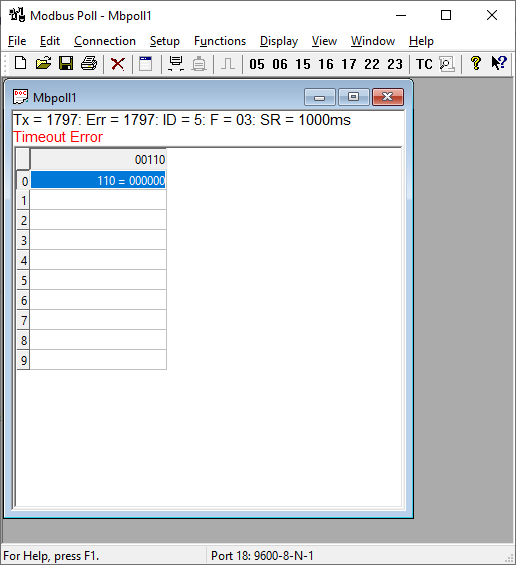Image resolution: width=516 pixels, height=565 pixels.
Task: Activate the context help arrow icon
Action: (499, 63)
